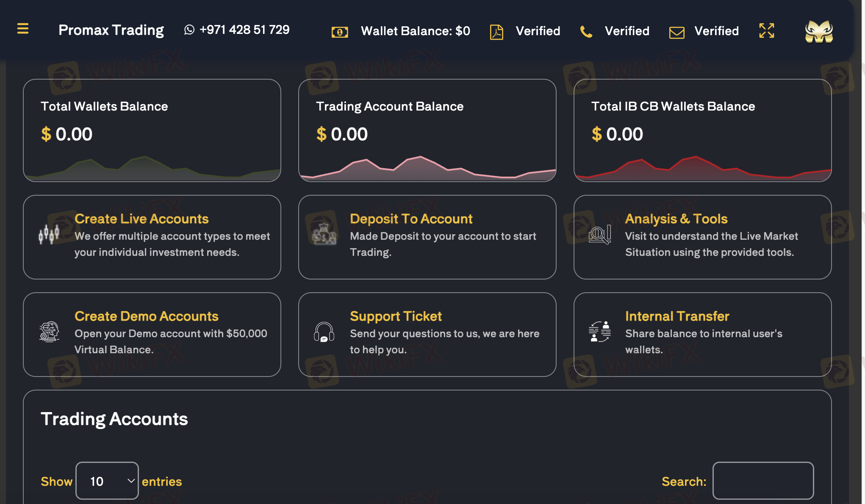Viewport: 865px width, 504px height.
Task: Toggle fullscreen mode icon
Action: (767, 30)
